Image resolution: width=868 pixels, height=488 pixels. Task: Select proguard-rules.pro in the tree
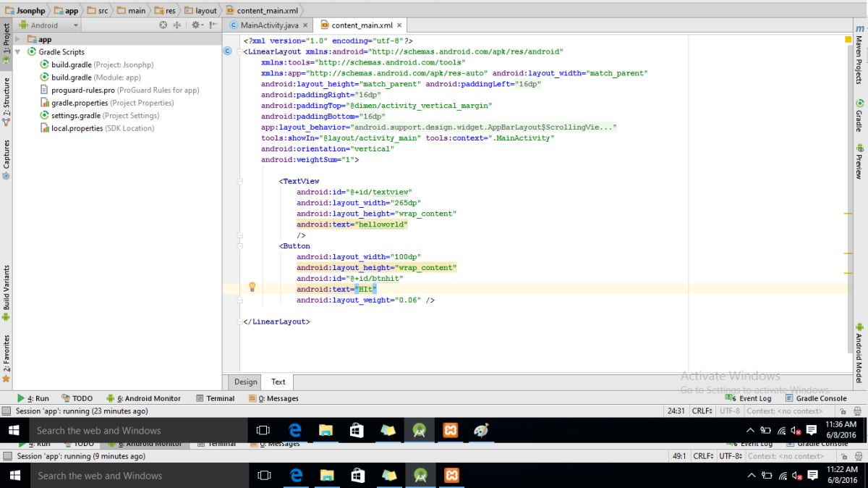point(119,90)
